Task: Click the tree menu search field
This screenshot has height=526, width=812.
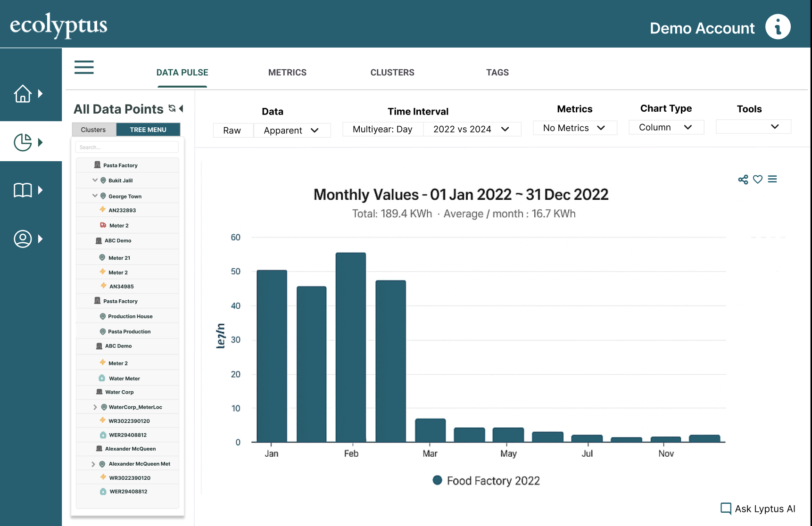Action: (127, 148)
